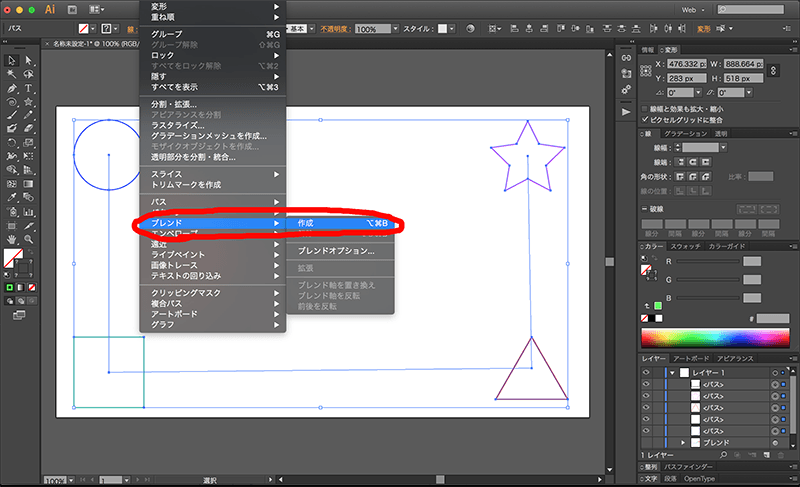Switch to the スウォッチ tab
Screen dimensions: 800x487
tap(685, 246)
